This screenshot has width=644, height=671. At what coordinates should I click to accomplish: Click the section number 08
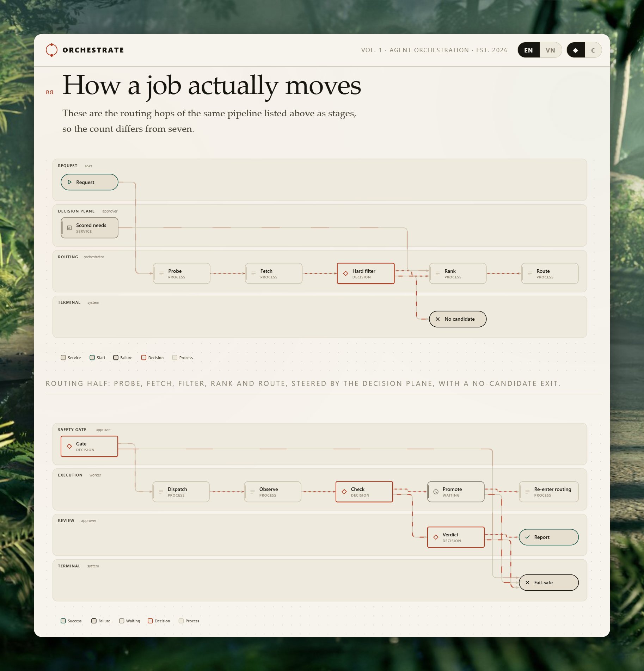tap(49, 92)
